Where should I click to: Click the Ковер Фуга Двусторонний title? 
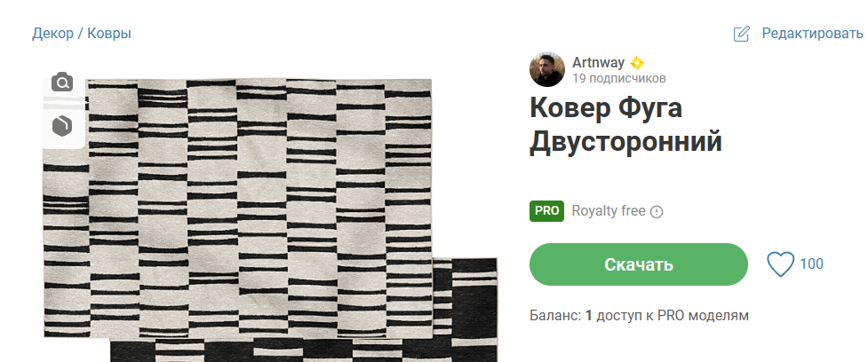625,125
